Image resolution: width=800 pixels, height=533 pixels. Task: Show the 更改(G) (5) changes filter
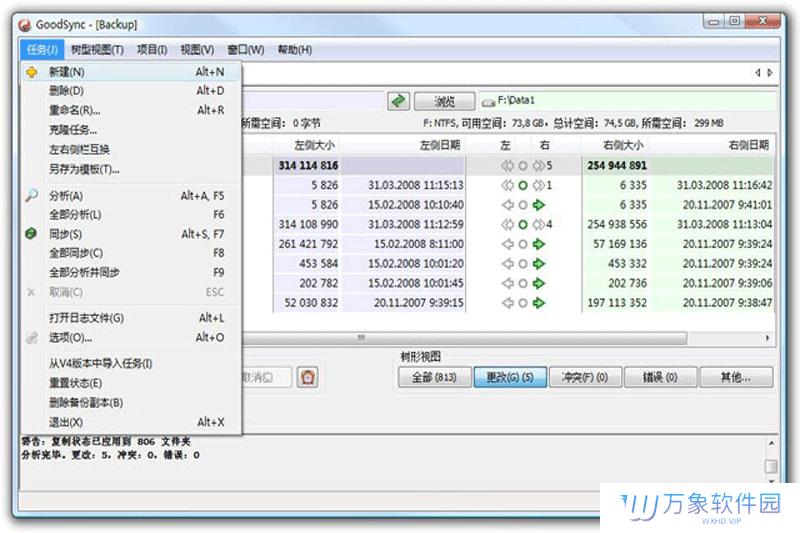[x=510, y=377]
